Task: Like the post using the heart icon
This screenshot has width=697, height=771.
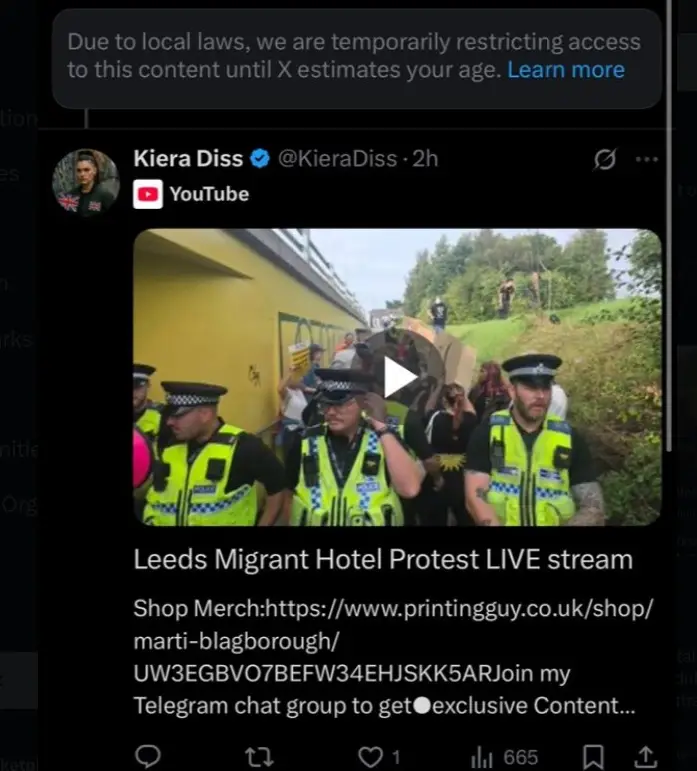Action: 371,756
